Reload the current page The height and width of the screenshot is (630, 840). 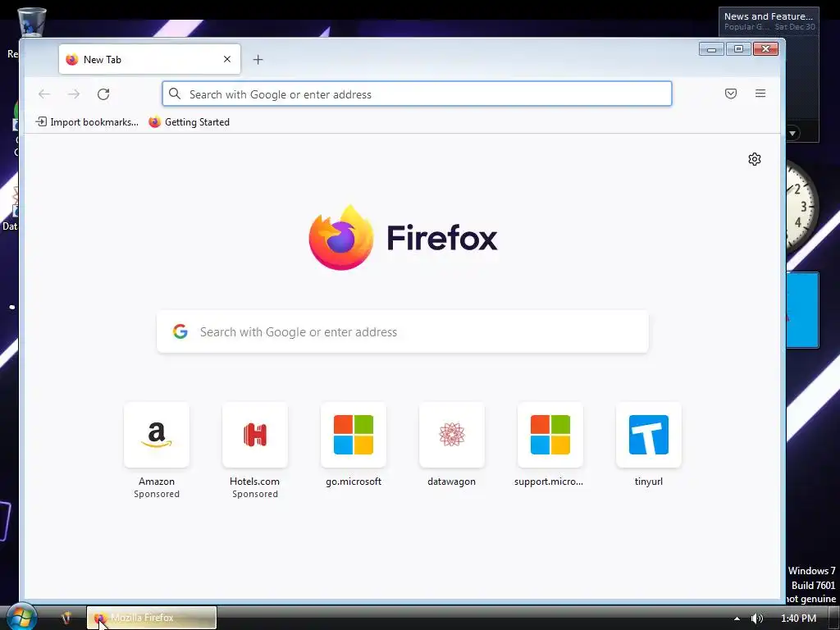point(103,94)
